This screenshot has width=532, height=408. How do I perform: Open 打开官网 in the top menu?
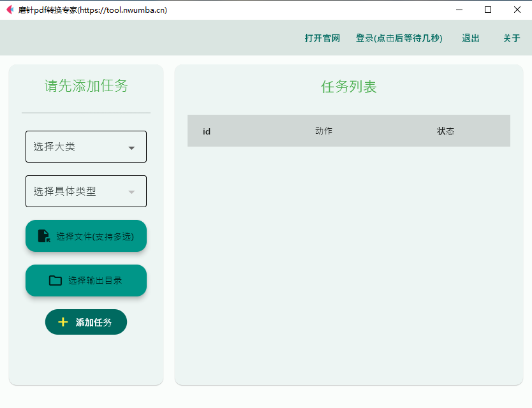coord(322,38)
